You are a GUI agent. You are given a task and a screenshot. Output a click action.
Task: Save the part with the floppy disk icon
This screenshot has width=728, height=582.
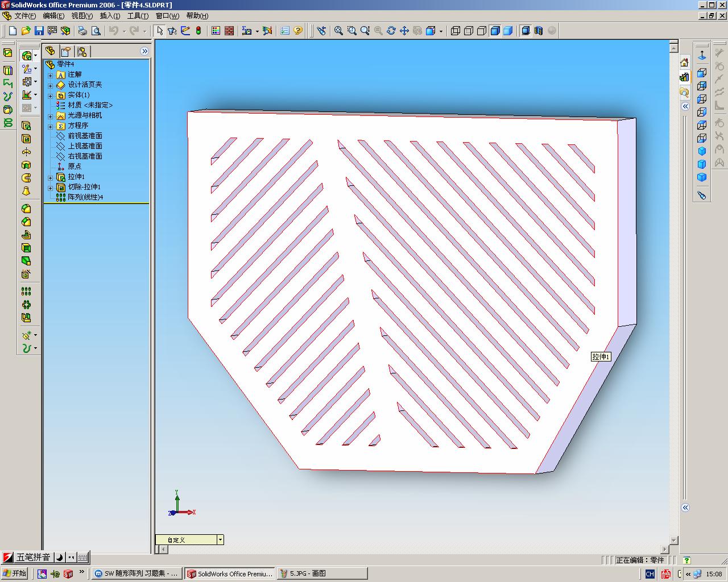coord(39,31)
